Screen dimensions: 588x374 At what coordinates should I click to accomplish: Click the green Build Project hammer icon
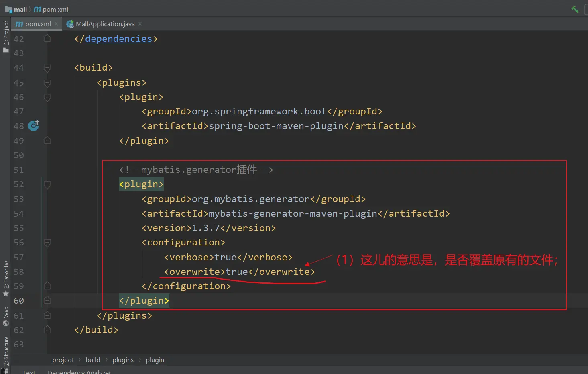tap(575, 9)
